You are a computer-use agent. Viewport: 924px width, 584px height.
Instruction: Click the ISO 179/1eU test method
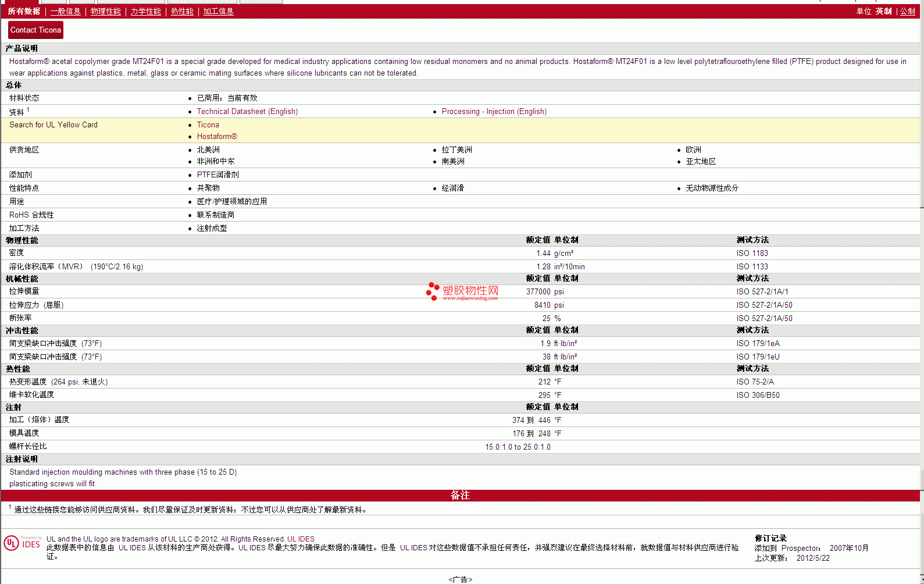tap(758, 357)
